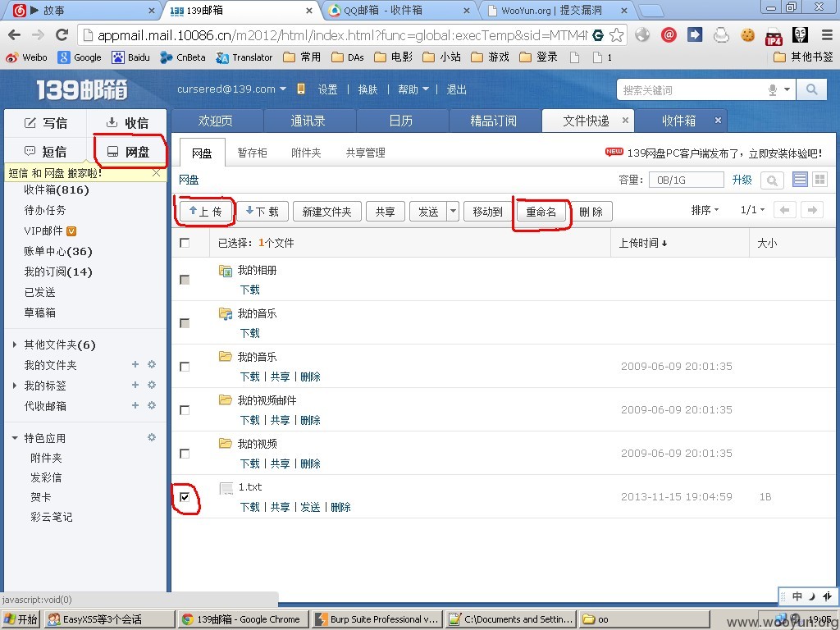Click the 写信 compose button
This screenshot has height=630, width=840.
(46, 123)
